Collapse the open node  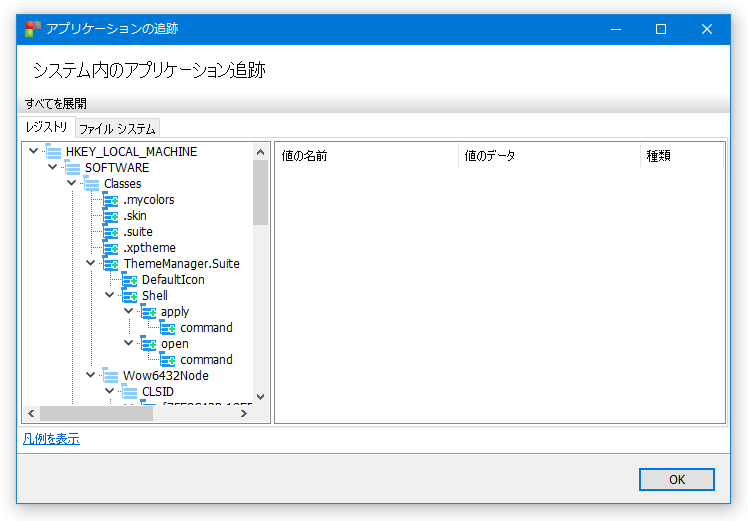point(128,343)
